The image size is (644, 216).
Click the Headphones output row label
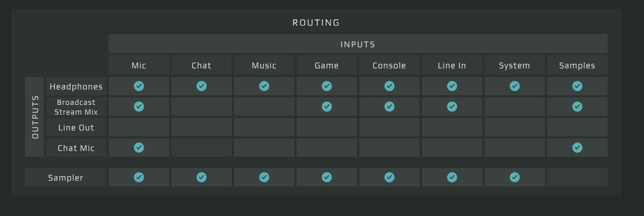click(76, 87)
